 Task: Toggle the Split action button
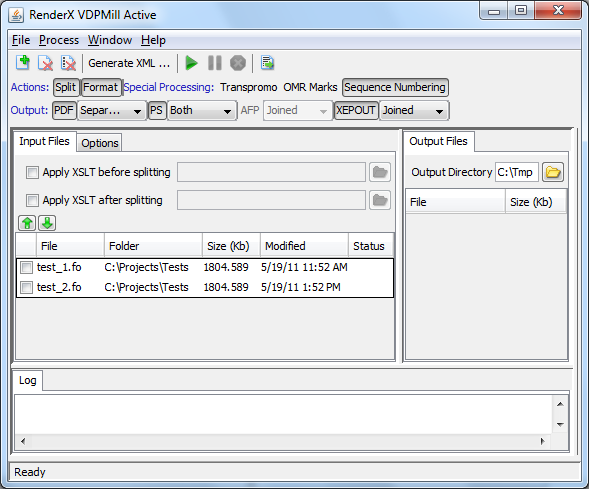pos(66,87)
